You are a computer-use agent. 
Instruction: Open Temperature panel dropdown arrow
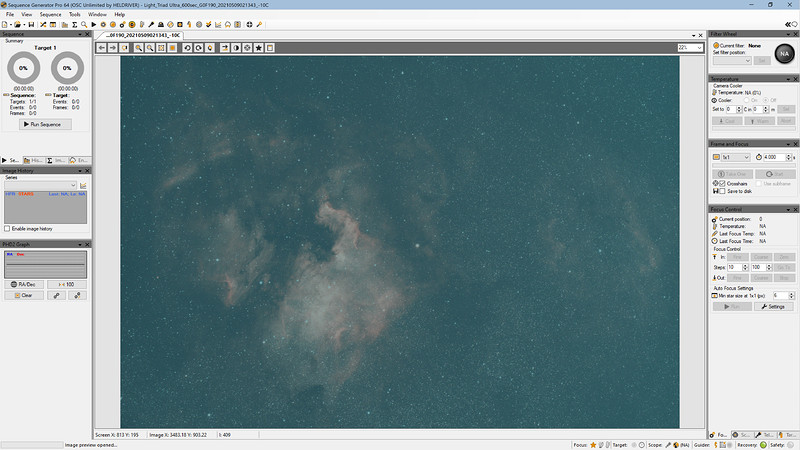[788, 79]
